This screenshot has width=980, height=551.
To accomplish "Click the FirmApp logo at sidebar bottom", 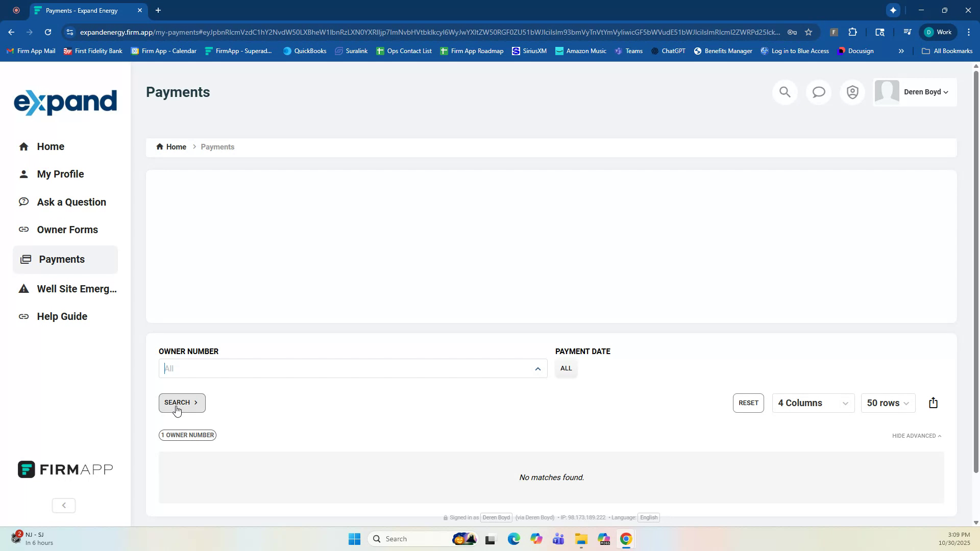I will [x=65, y=469].
